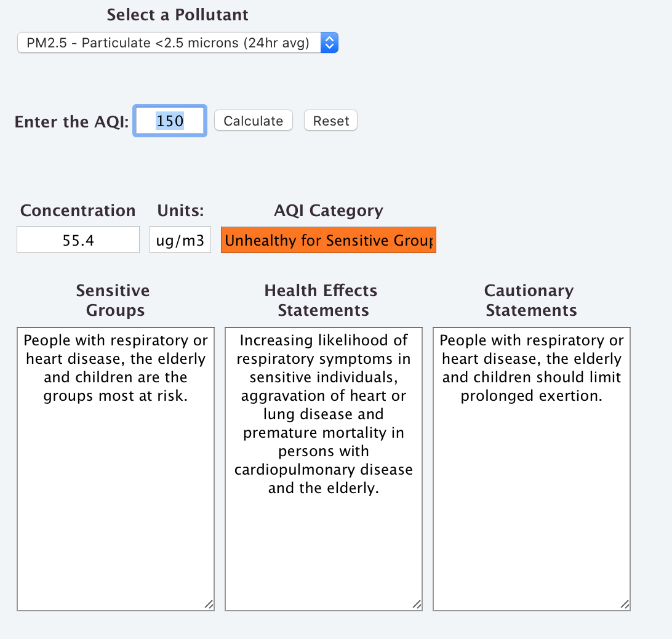The image size is (672, 639).
Task: Open the Select a Pollutant dropdown
Action: (x=177, y=43)
